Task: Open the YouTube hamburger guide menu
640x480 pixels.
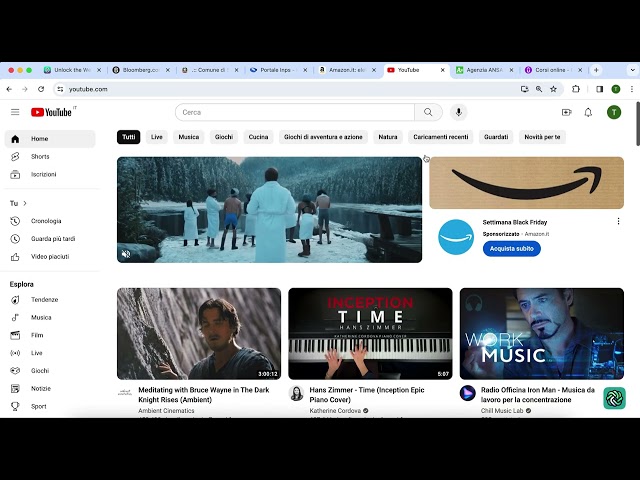Action: coord(15,112)
